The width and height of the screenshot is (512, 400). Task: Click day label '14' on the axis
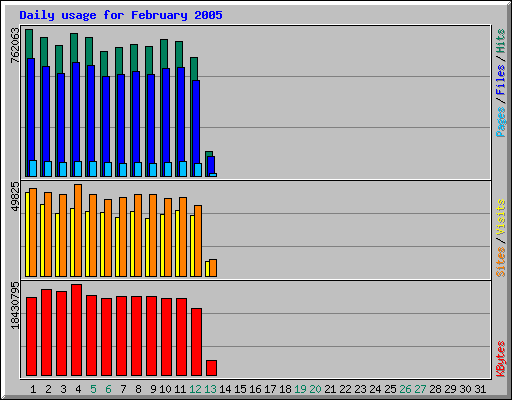pyautogui.click(x=225, y=389)
